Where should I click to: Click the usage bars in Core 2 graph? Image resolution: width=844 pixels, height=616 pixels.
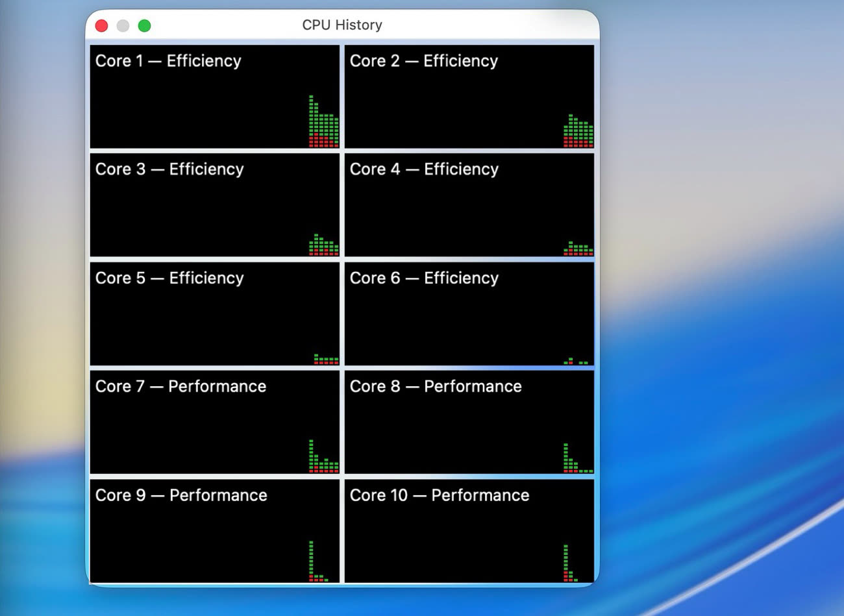click(578, 133)
